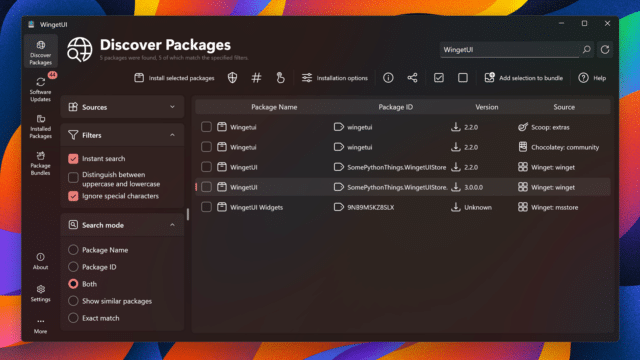640x360 pixels.
Task: Click the search magnifier icon
Action: pos(587,49)
